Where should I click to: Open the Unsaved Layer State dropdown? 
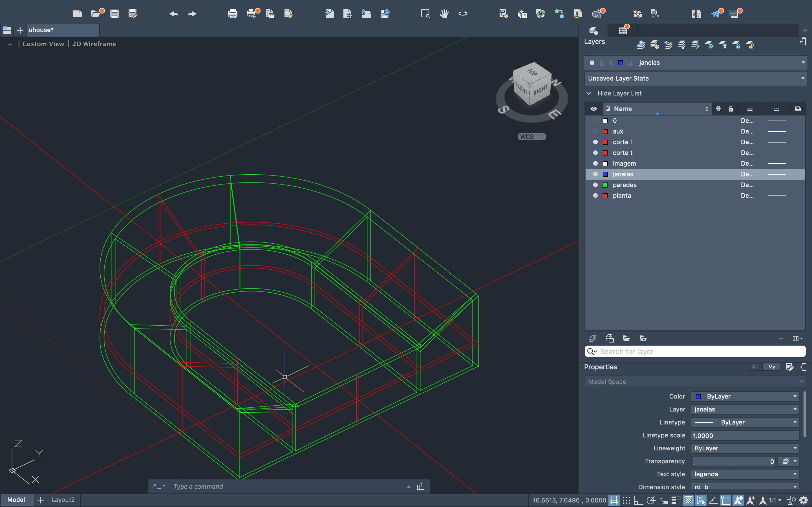(x=695, y=79)
